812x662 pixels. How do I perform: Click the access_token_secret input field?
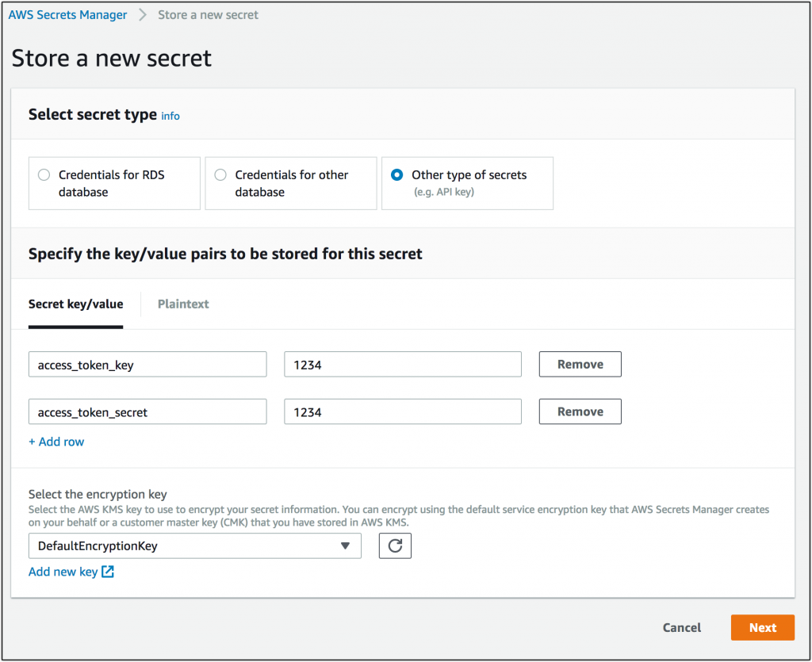(147, 411)
